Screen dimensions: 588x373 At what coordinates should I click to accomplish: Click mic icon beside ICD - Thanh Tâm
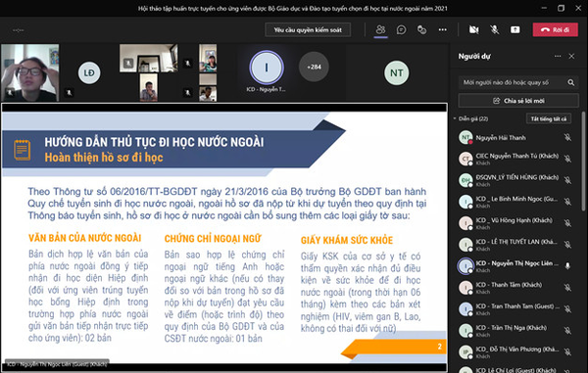pyautogui.click(x=567, y=288)
